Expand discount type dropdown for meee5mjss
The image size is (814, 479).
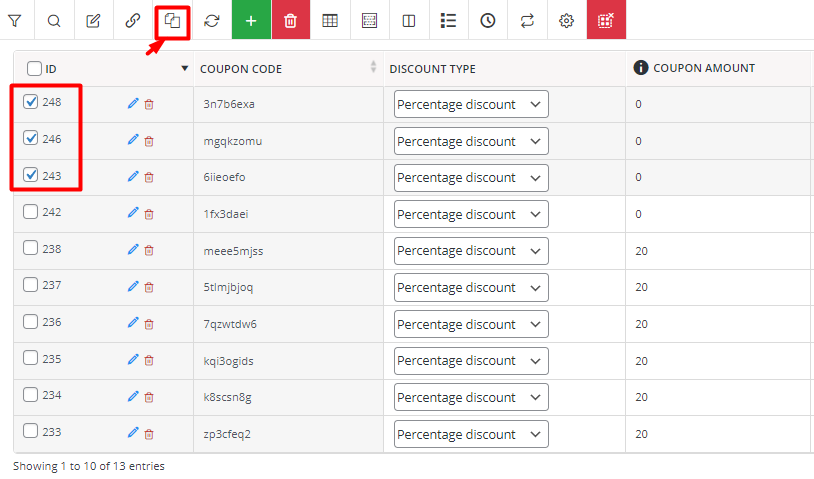(x=471, y=251)
